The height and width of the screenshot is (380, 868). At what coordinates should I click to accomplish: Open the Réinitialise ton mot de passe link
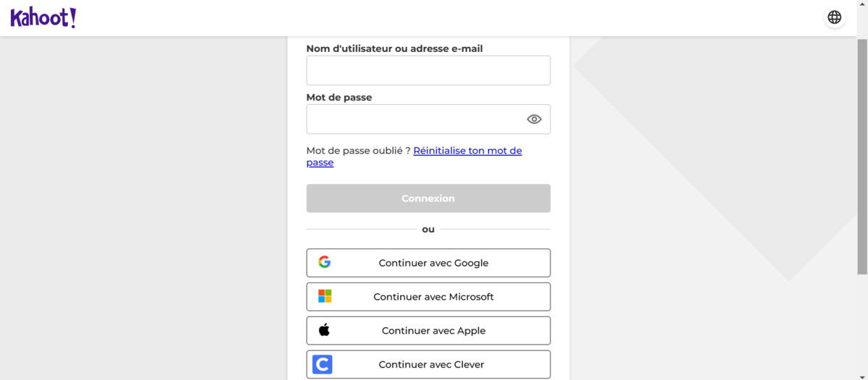coord(414,157)
